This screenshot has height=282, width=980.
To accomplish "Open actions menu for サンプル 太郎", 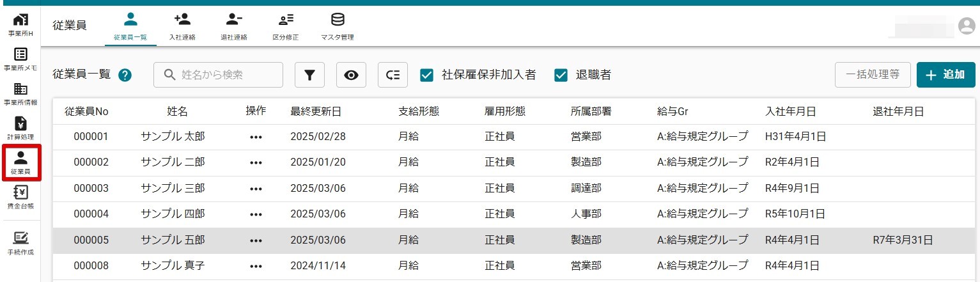I will coord(256,137).
